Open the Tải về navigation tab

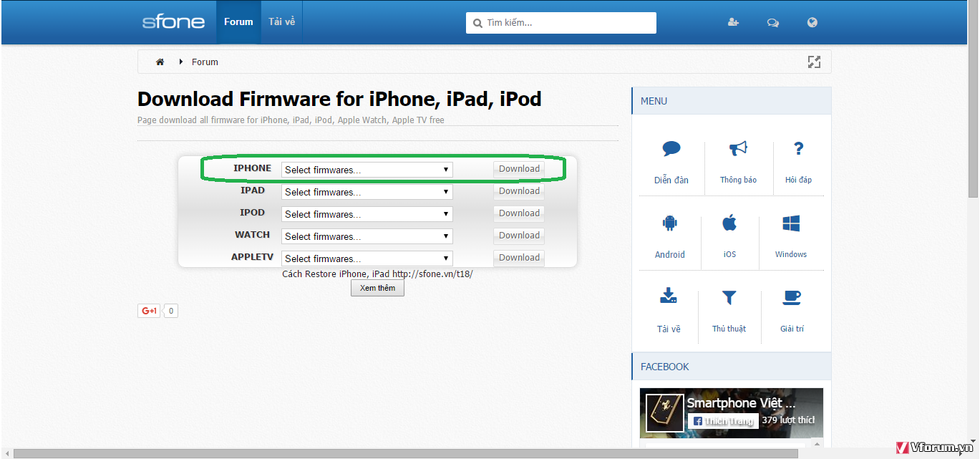click(x=281, y=21)
